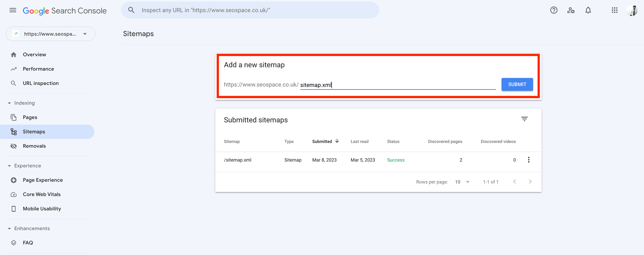Click the Pages document icon
The width and height of the screenshot is (644, 255).
(14, 117)
